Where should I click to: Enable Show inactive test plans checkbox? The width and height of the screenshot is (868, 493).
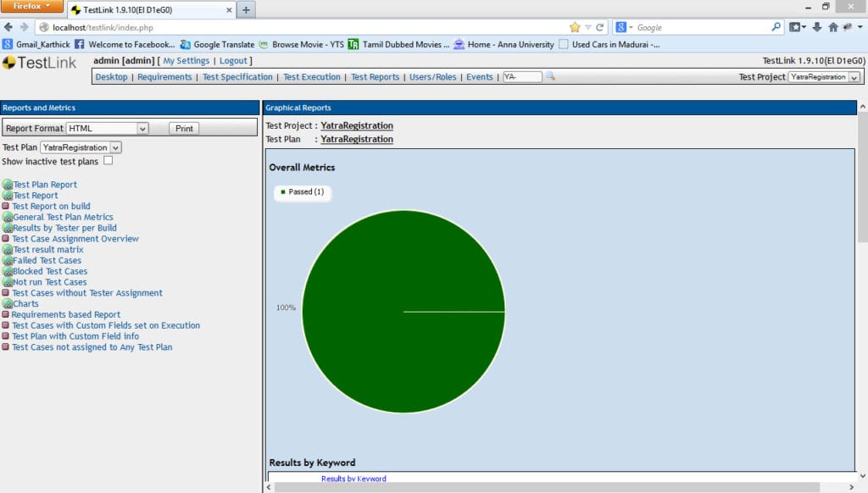click(108, 161)
